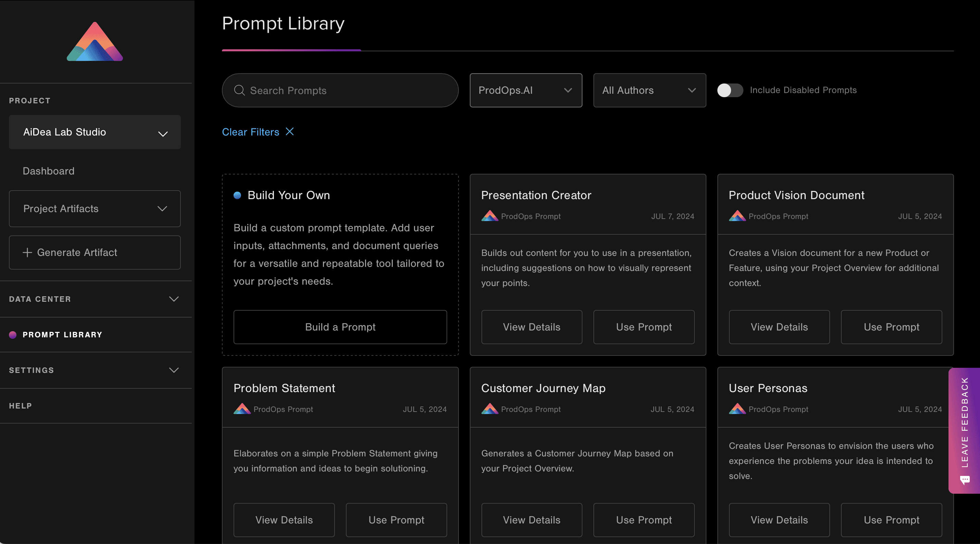Use Prompt for Product Vision Document

pyautogui.click(x=891, y=327)
